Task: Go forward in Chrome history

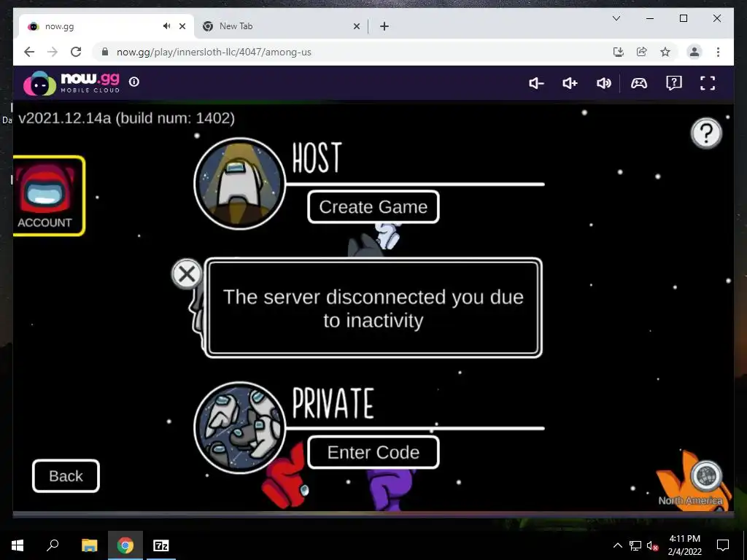Action: (53, 52)
